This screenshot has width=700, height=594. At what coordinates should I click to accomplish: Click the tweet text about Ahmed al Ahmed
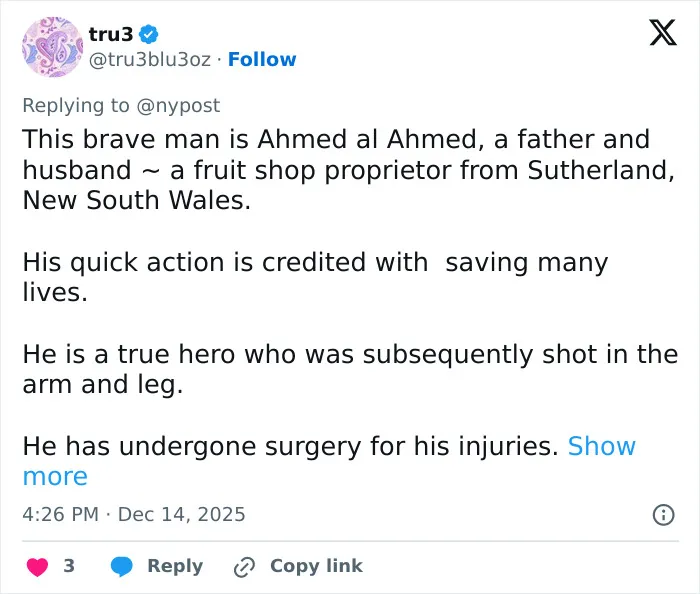click(350, 170)
